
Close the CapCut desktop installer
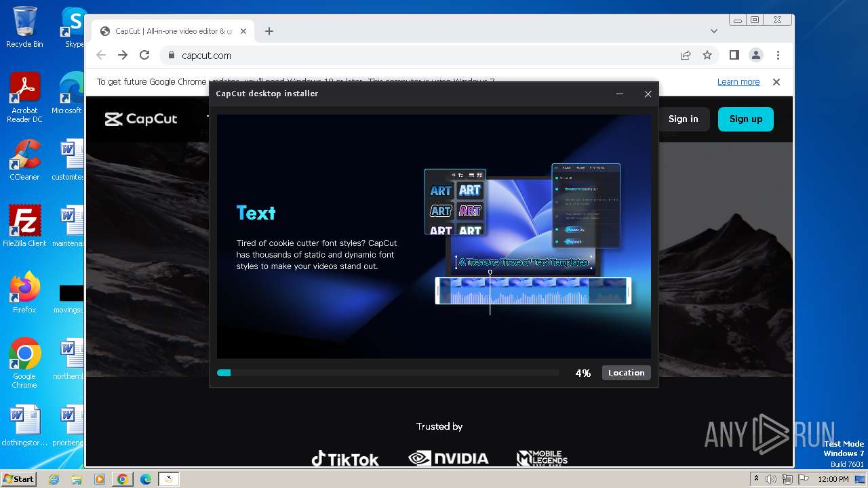(x=648, y=94)
